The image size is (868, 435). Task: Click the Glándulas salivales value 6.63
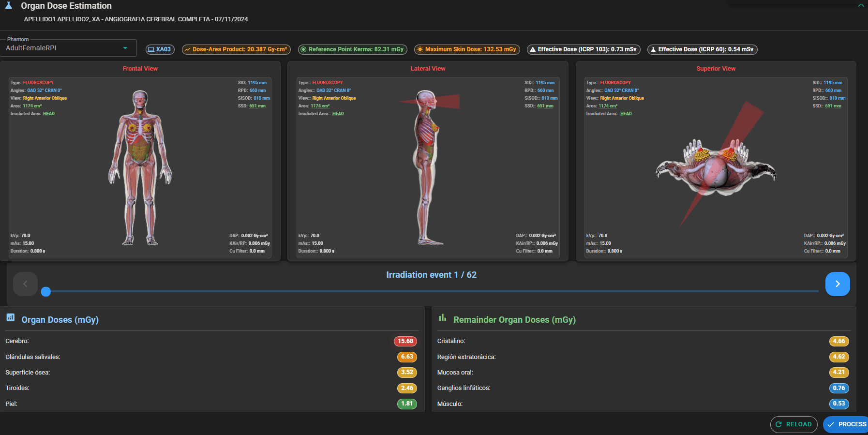tap(407, 357)
